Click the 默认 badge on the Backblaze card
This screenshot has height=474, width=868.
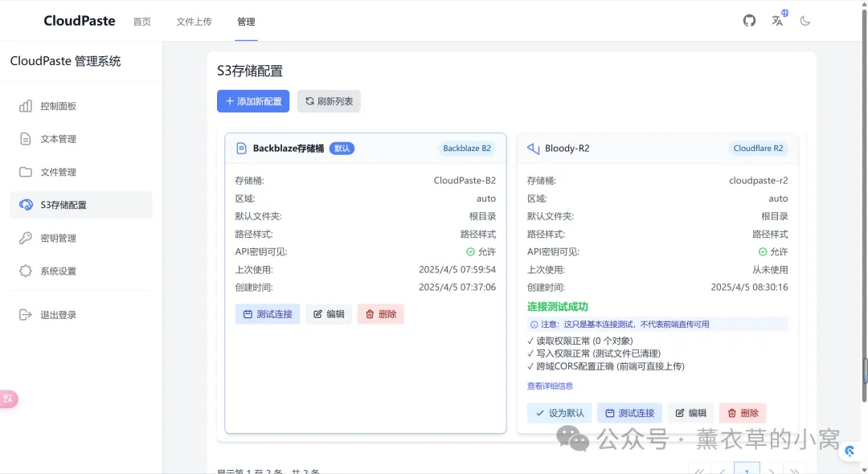[342, 149]
